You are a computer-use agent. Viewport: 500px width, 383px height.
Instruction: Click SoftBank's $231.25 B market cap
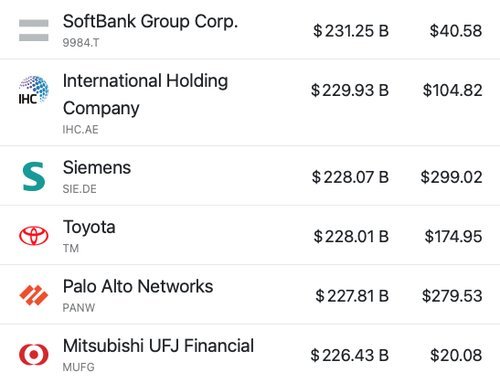[351, 31]
